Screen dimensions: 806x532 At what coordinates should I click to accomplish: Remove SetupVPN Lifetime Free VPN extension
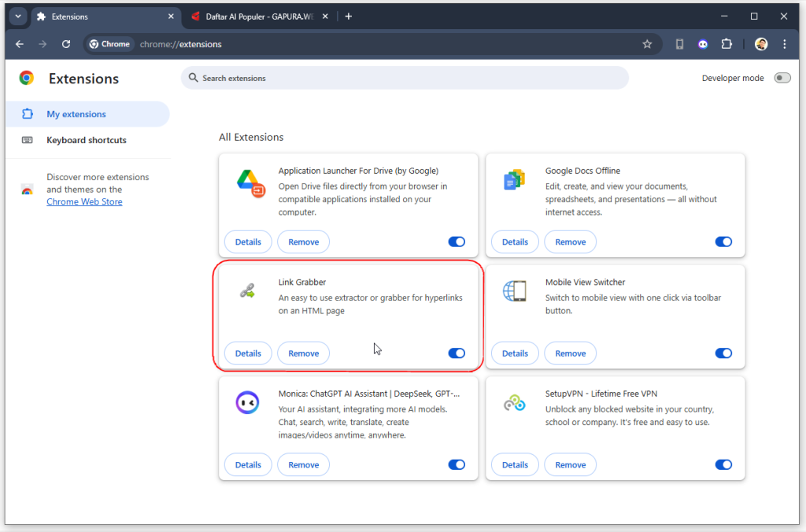[571, 465]
